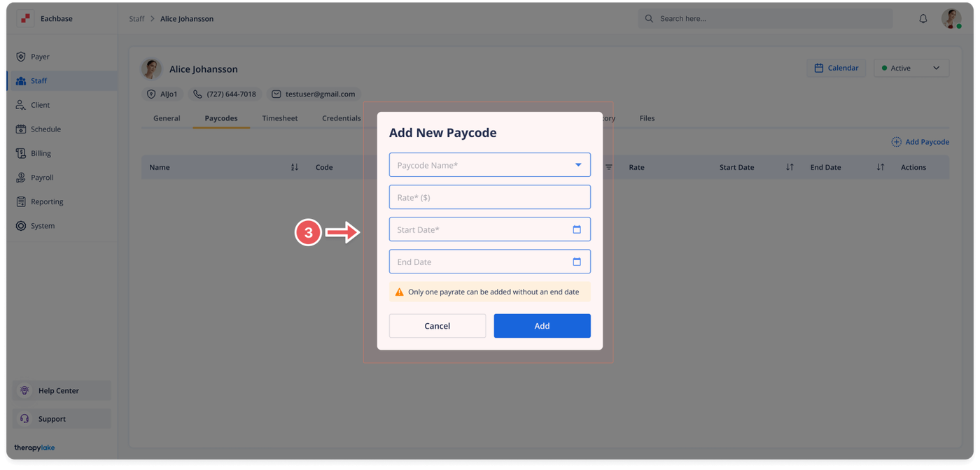Sort by Start Date column arrows
Screen dimensions: 980x470
pos(790,167)
